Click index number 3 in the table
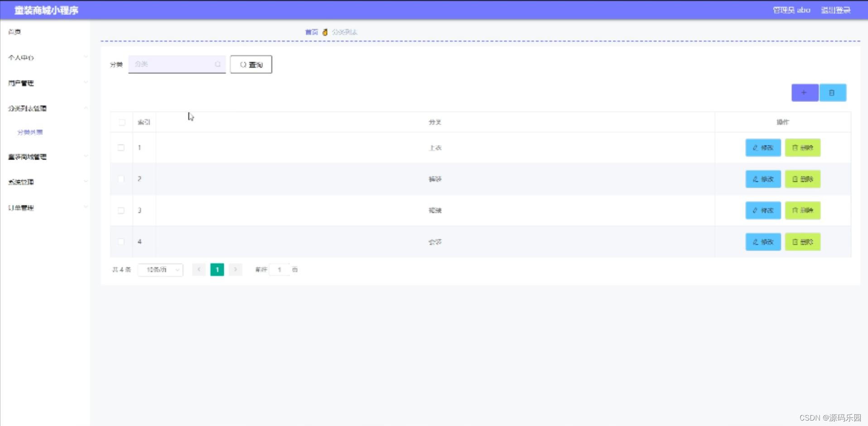The width and height of the screenshot is (868, 426). [140, 210]
